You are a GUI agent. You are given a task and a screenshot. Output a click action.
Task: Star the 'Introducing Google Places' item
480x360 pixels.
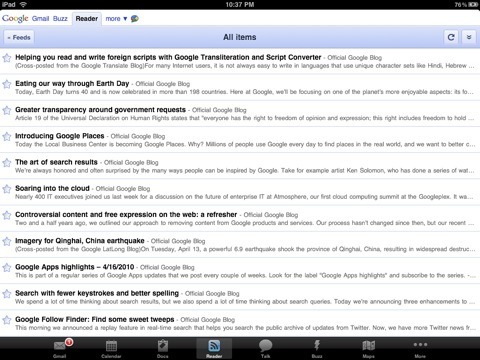click(x=7, y=137)
